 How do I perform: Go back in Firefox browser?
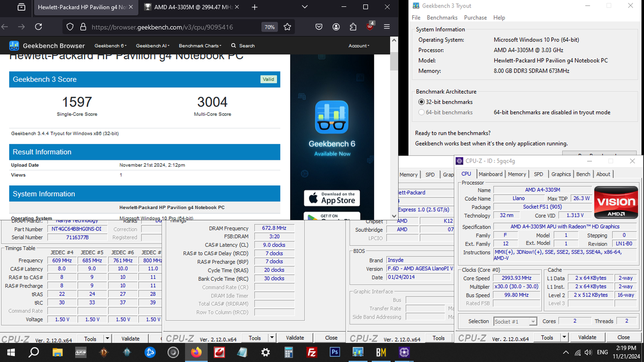click(5, 27)
